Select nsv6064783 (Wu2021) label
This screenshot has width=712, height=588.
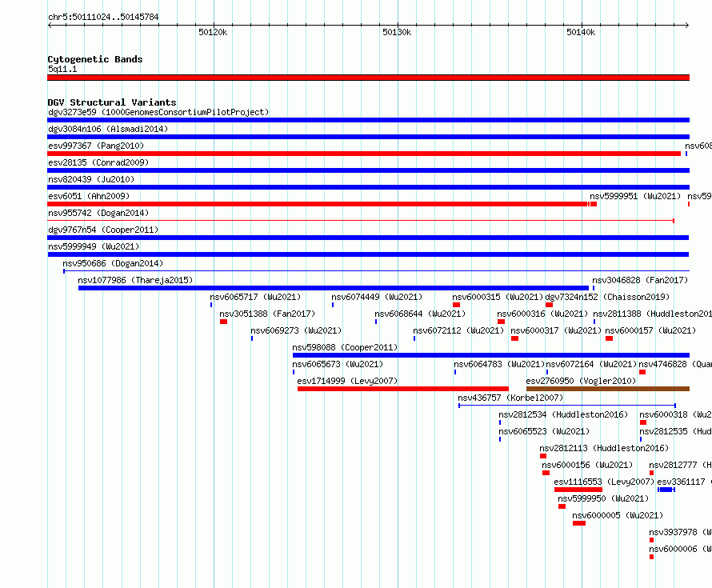(499, 364)
